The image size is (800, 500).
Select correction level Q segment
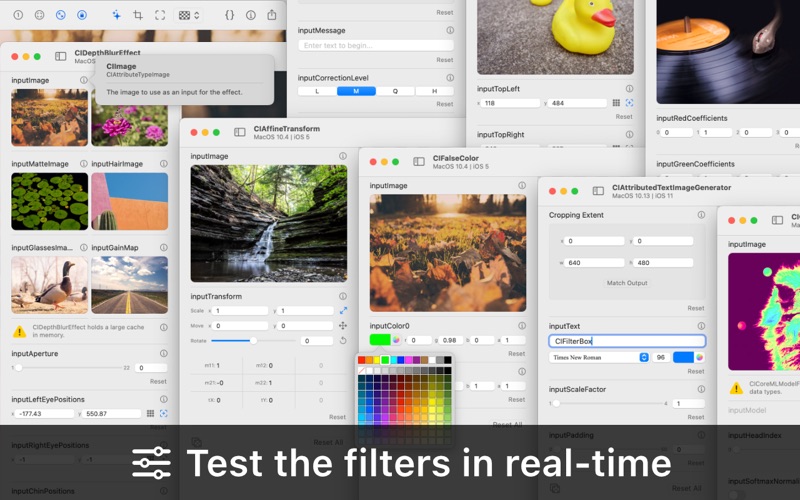pyautogui.click(x=395, y=91)
